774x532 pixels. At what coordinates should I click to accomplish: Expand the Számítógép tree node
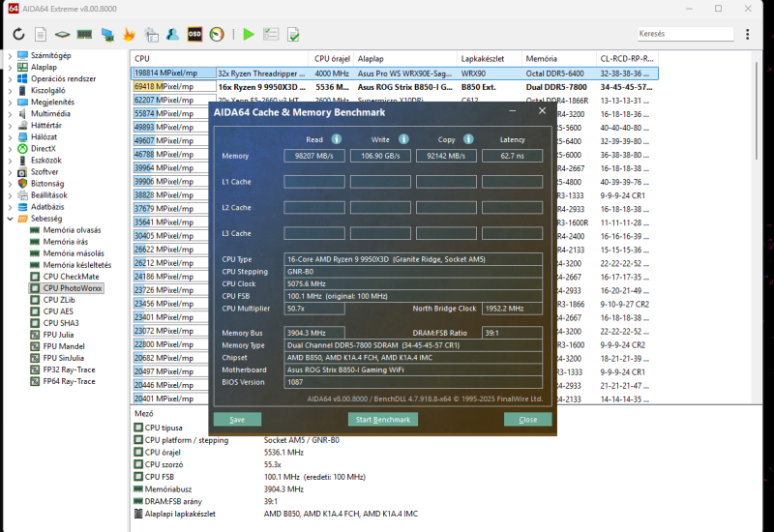[x=10, y=55]
